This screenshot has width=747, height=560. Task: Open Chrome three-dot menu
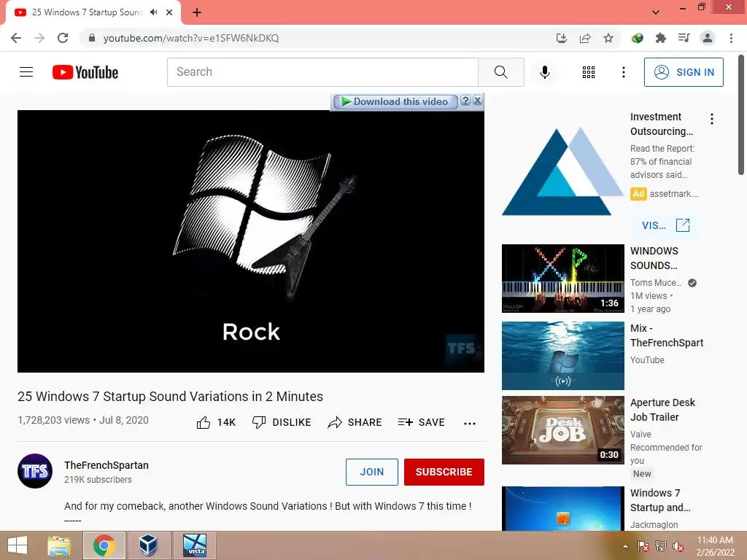(731, 38)
